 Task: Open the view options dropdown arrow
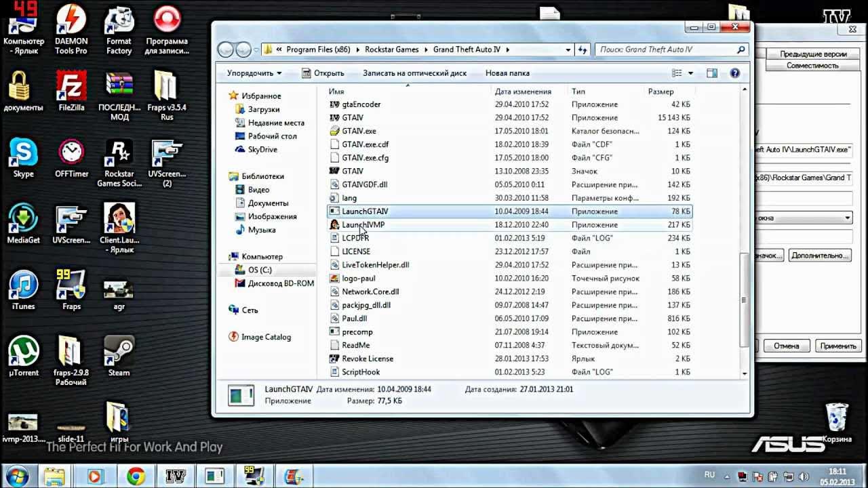[x=691, y=73]
